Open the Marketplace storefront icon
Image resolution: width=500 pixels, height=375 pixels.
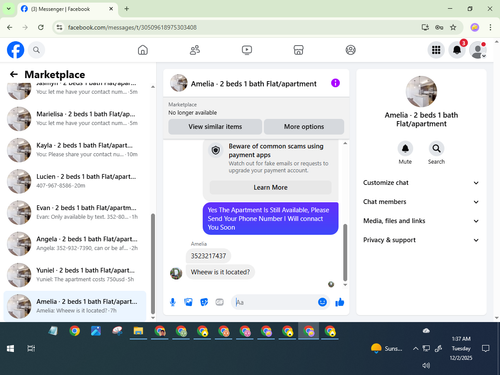click(298, 50)
